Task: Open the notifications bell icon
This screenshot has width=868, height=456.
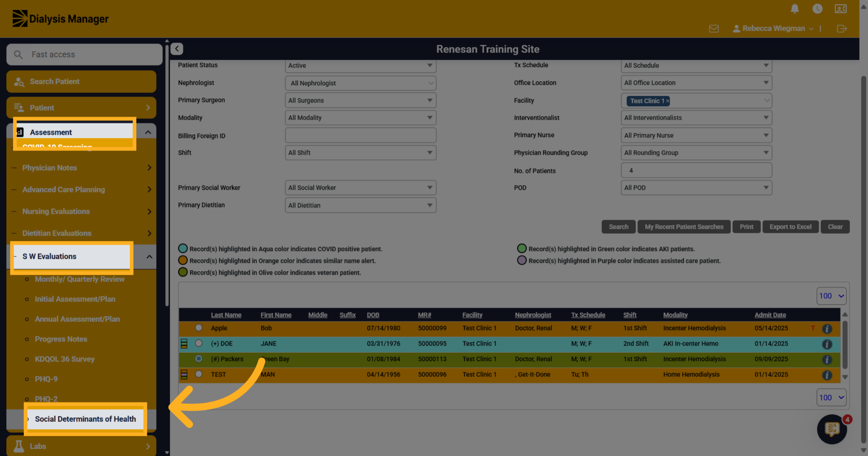Action: click(x=794, y=9)
